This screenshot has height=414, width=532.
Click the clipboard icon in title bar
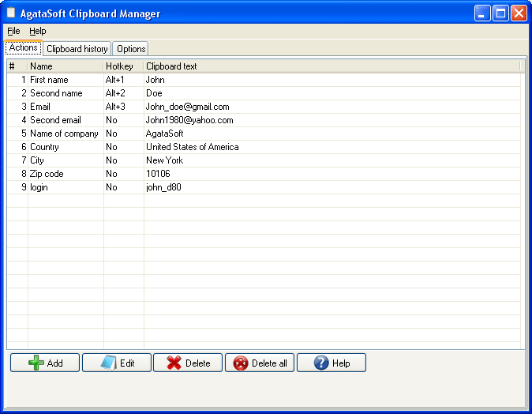click(x=11, y=13)
